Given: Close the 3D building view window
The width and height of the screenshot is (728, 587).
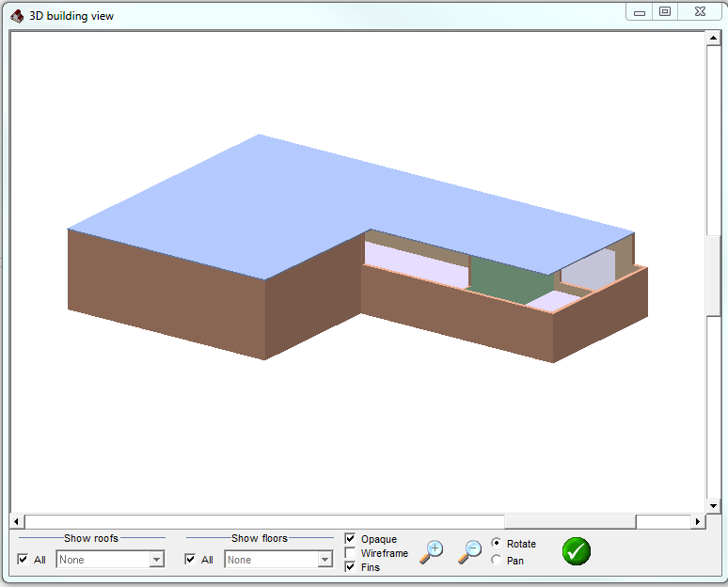Looking at the screenshot, I should point(700,12).
